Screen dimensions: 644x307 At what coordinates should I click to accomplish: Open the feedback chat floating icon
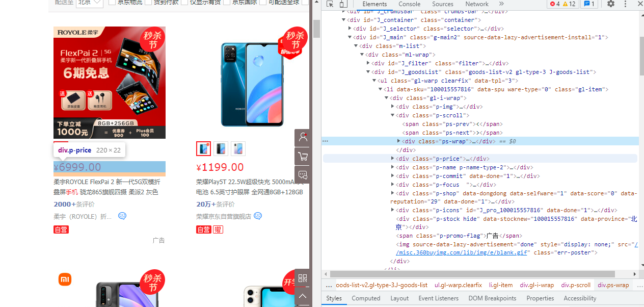[x=303, y=174]
